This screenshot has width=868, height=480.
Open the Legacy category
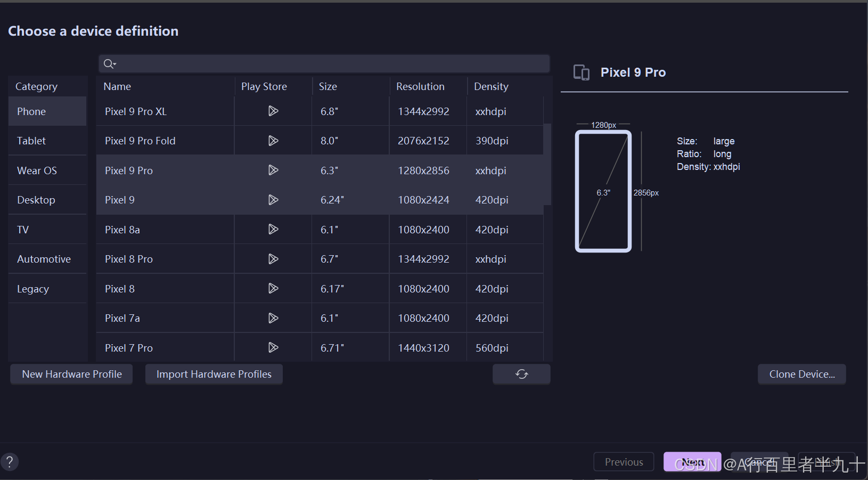[x=47, y=289]
